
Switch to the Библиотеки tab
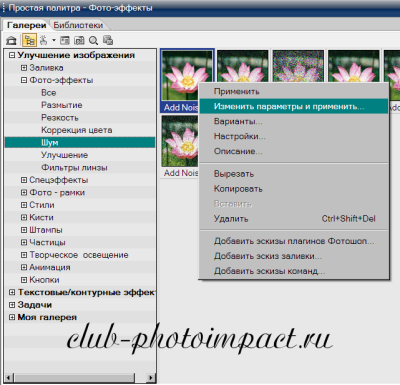[78, 25]
